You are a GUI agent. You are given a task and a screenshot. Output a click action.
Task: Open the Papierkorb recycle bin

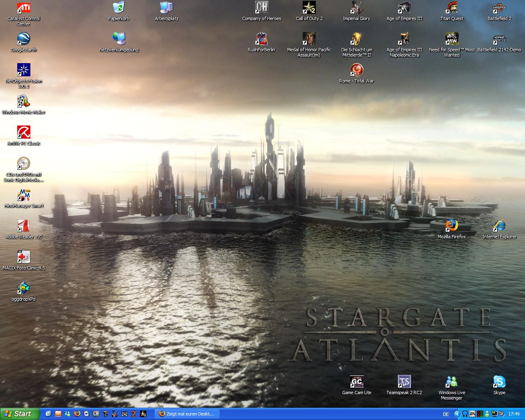tap(119, 8)
